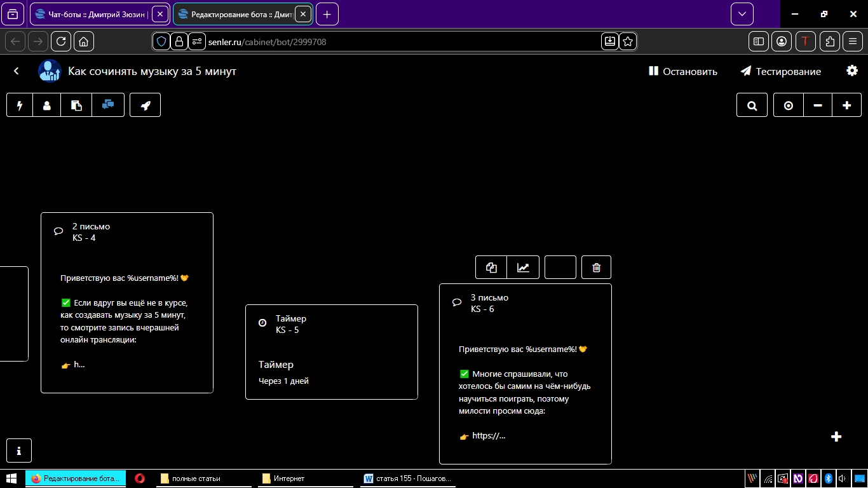Open bot settings gear icon
Image resolution: width=868 pixels, height=488 pixels.
point(852,71)
